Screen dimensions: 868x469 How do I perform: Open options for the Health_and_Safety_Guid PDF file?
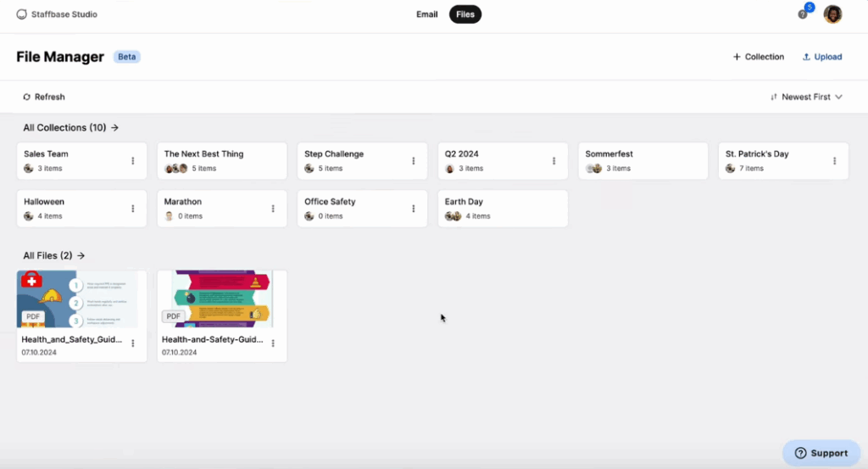tap(132, 343)
